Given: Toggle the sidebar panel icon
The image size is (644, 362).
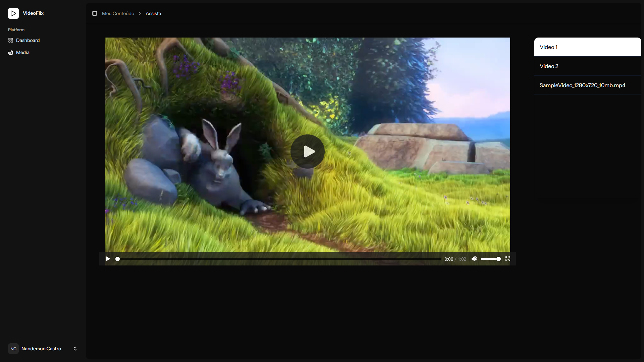Looking at the screenshot, I should [x=95, y=13].
